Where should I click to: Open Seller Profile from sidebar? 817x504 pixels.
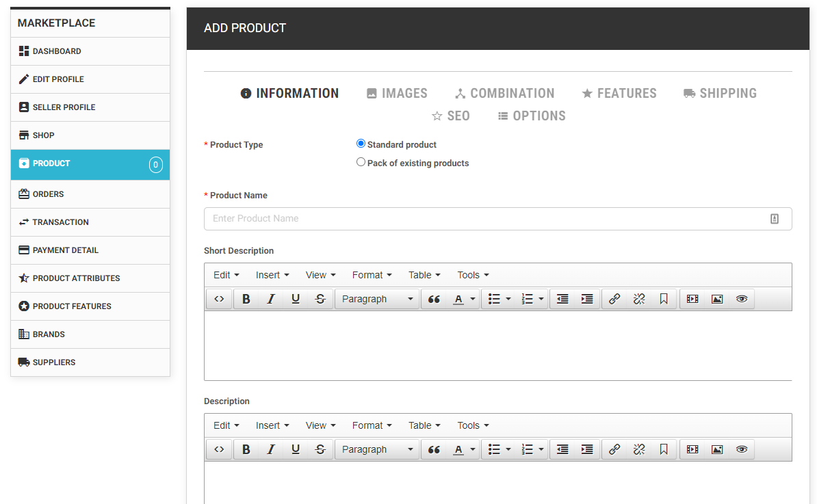pyautogui.click(x=90, y=107)
